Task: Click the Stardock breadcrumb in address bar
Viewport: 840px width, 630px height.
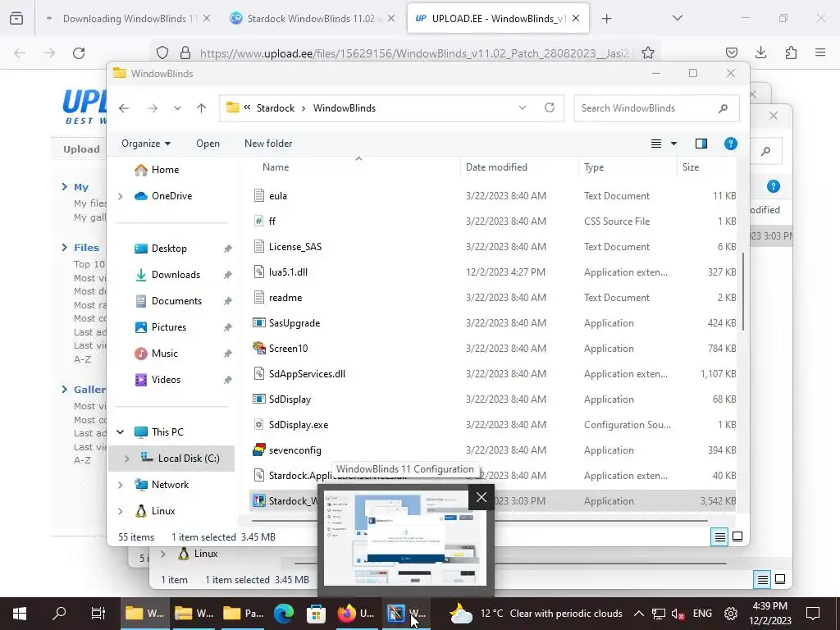Action: (x=276, y=108)
